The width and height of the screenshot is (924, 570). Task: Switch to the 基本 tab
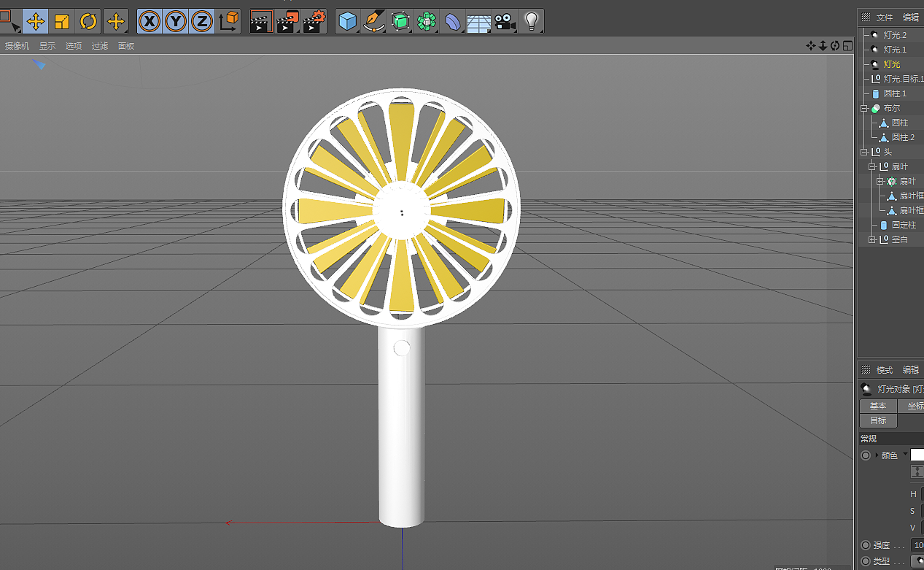[x=878, y=406]
